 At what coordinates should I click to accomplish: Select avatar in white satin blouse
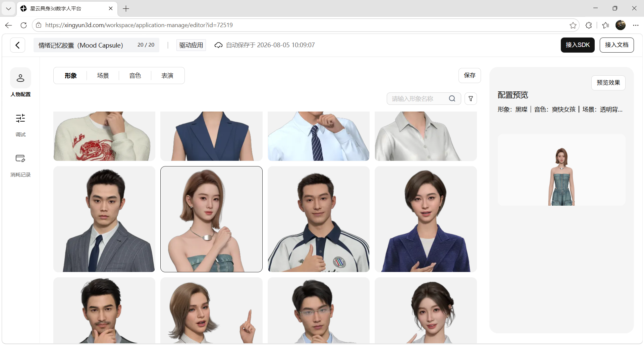tap(426, 136)
